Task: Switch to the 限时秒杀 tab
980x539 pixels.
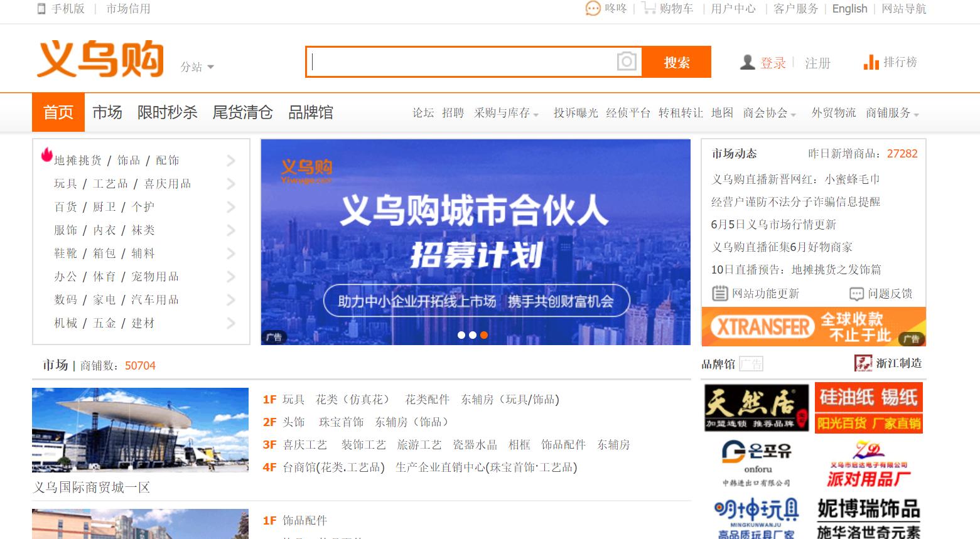Action: 167,112
